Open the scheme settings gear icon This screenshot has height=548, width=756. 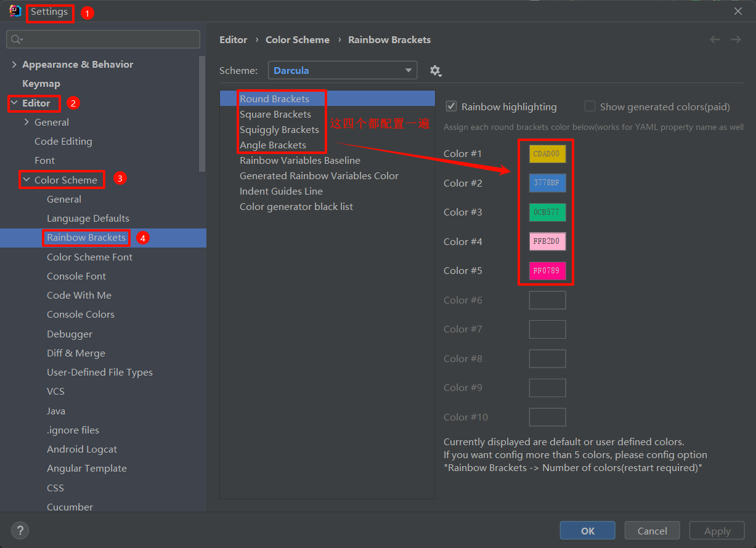(436, 71)
